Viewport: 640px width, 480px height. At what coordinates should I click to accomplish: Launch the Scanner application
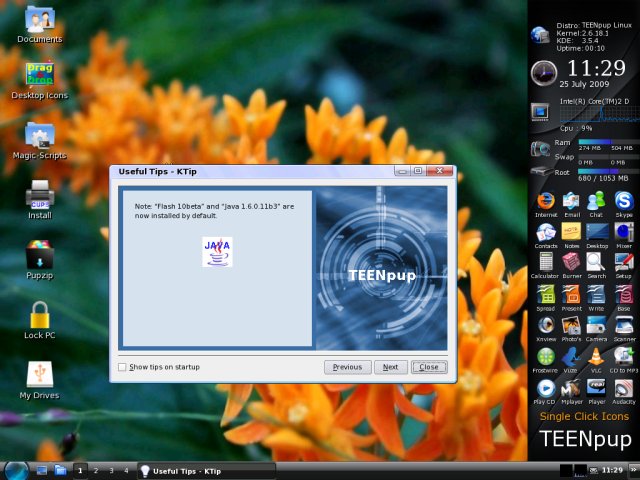click(623, 325)
